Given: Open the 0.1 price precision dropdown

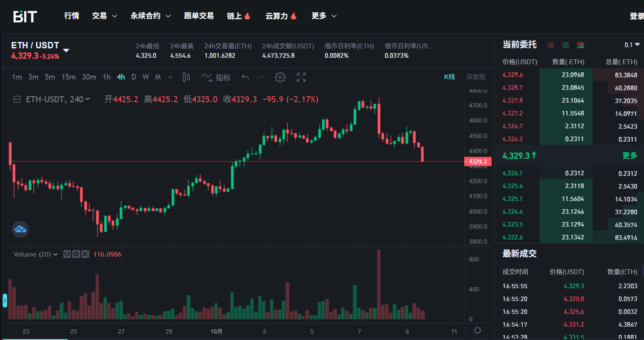Looking at the screenshot, I should pos(632,45).
